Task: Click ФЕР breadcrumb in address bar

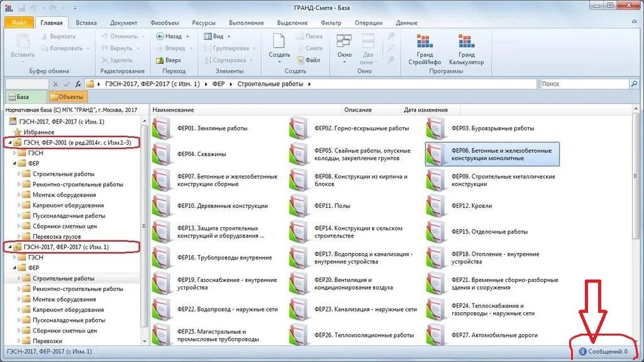Action: click(218, 84)
